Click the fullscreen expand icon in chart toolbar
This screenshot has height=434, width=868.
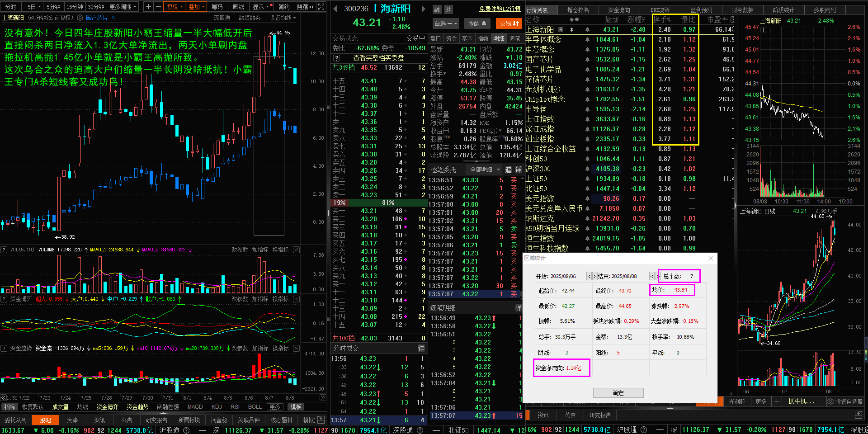click(321, 6)
